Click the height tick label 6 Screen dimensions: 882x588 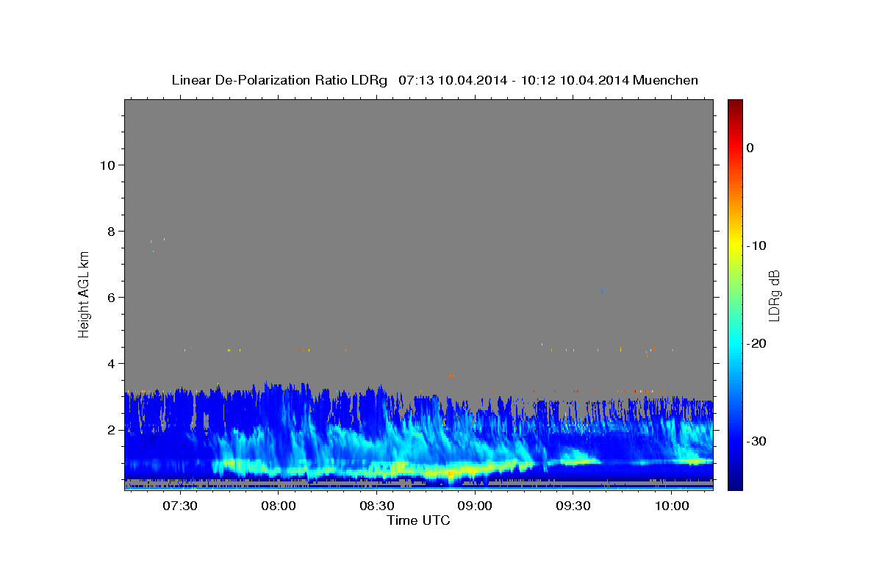(x=111, y=298)
